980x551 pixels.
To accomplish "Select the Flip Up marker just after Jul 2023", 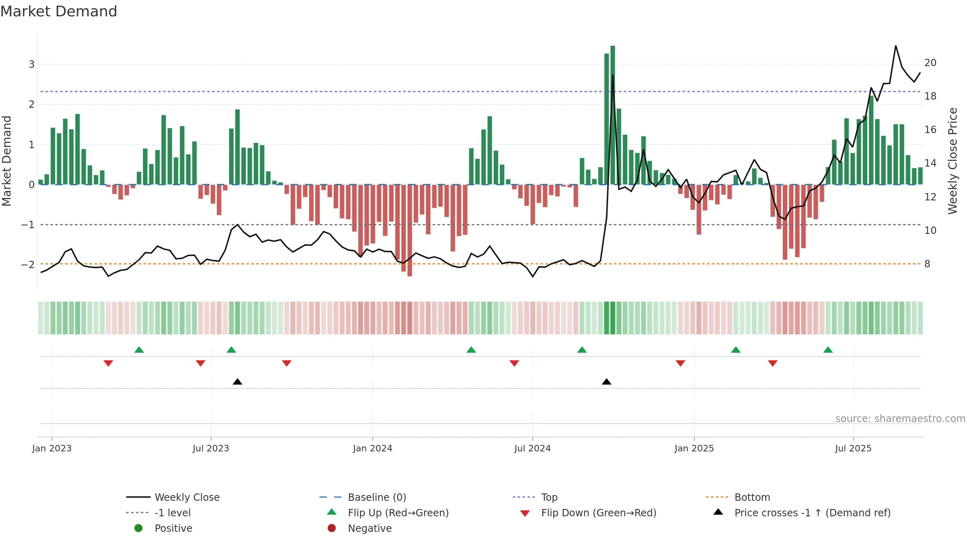I will 232,350.
